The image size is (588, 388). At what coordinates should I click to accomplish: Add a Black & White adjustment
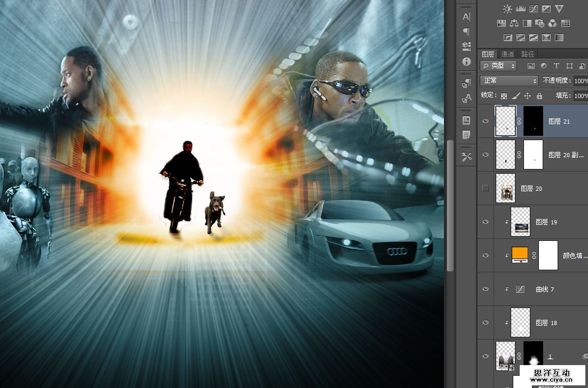pos(527,23)
